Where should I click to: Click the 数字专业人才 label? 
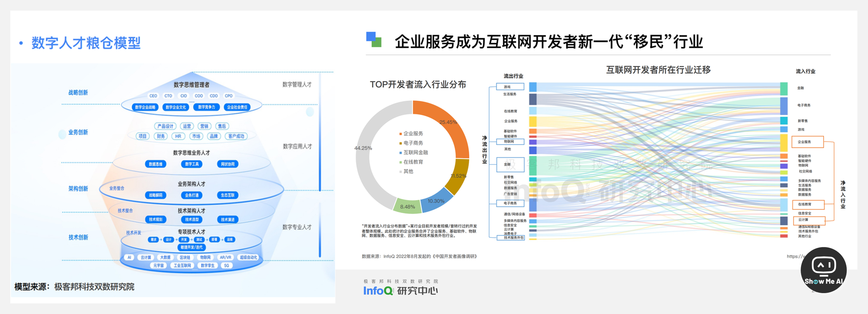pyautogui.click(x=297, y=227)
